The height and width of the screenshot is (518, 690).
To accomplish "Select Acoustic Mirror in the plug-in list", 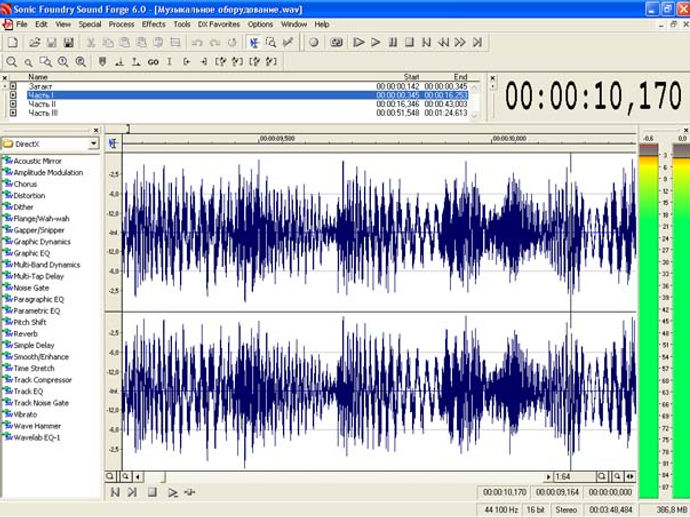I will [37, 161].
